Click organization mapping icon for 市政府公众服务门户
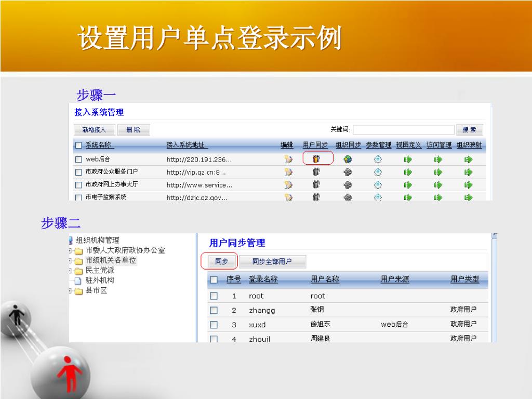The height and width of the screenshot is (399, 532). tap(468, 172)
